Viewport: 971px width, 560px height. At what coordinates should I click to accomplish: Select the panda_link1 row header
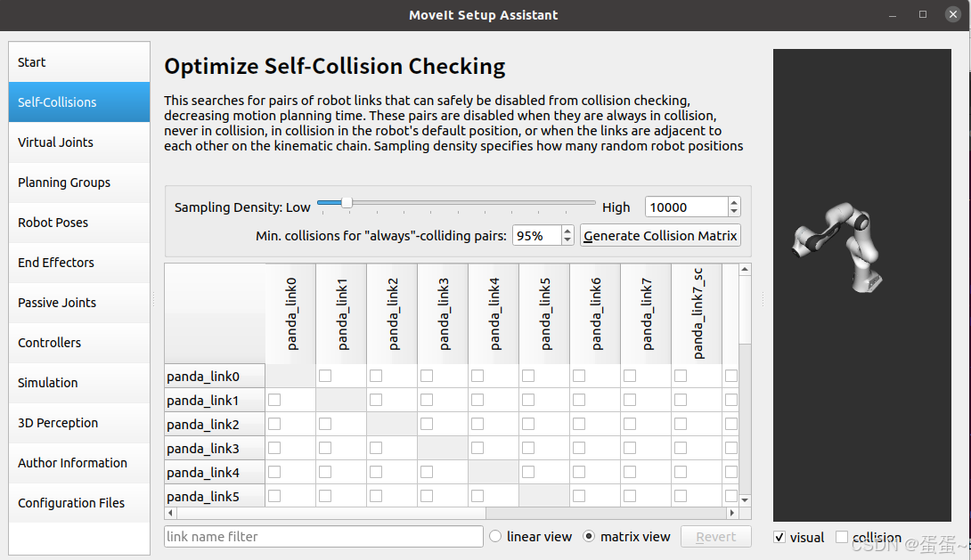215,401
